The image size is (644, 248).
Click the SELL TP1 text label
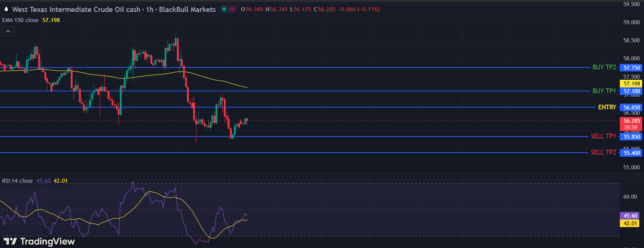point(603,136)
